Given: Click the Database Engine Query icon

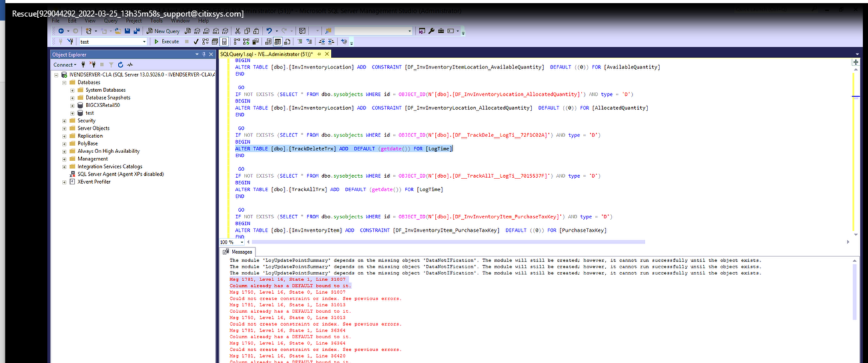Looking at the screenshot, I should click(x=187, y=31).
